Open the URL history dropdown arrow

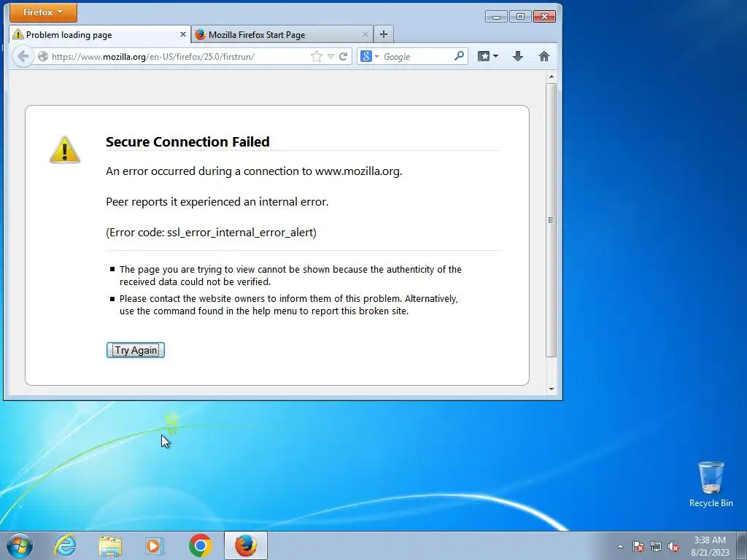click(x=330, y=57)
